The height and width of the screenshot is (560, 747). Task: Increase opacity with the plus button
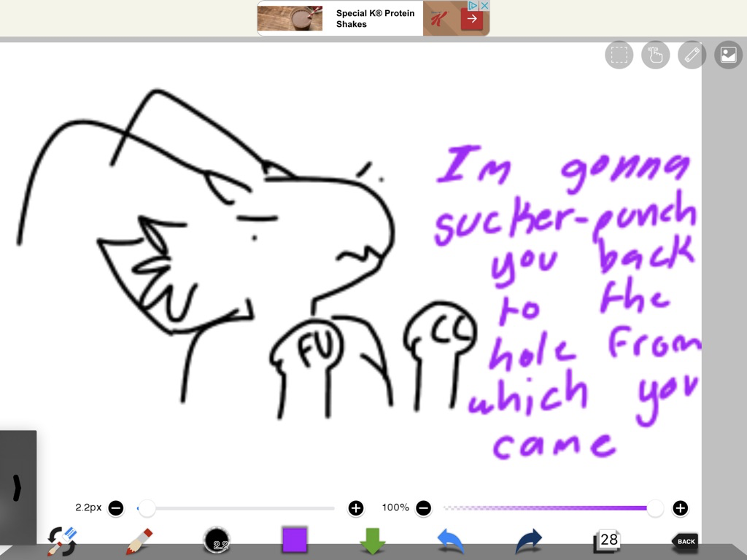(x=680, y=507)
